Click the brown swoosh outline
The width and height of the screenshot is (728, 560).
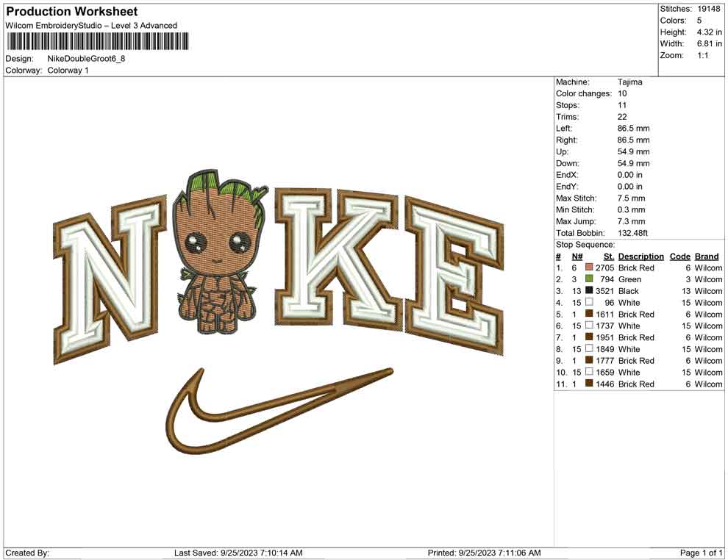(279, 411)
